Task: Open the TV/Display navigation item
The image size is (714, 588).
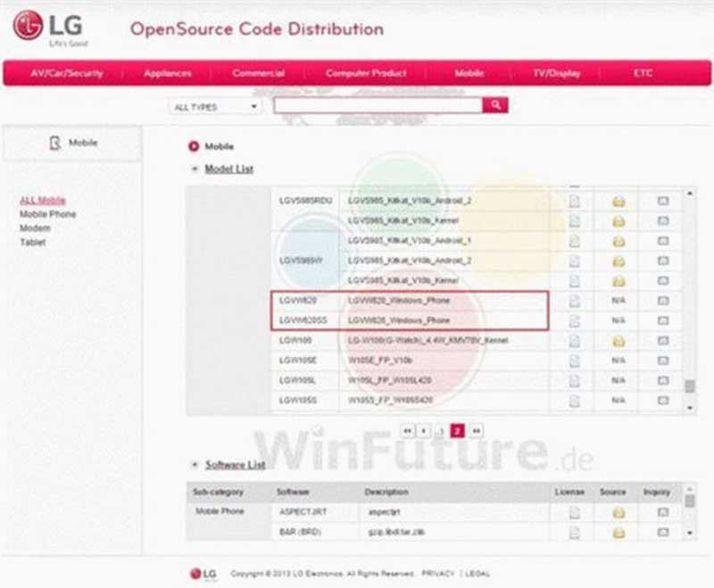Action: click(x=556, y=73)
